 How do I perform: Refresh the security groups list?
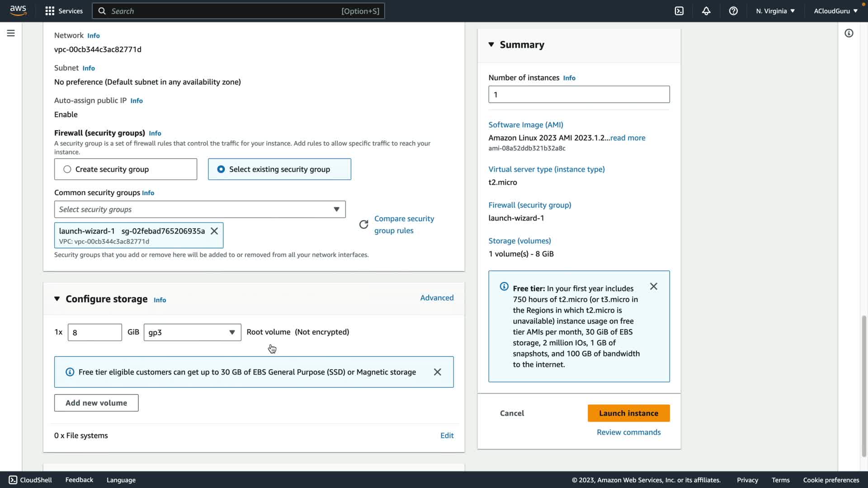point(363,225)
